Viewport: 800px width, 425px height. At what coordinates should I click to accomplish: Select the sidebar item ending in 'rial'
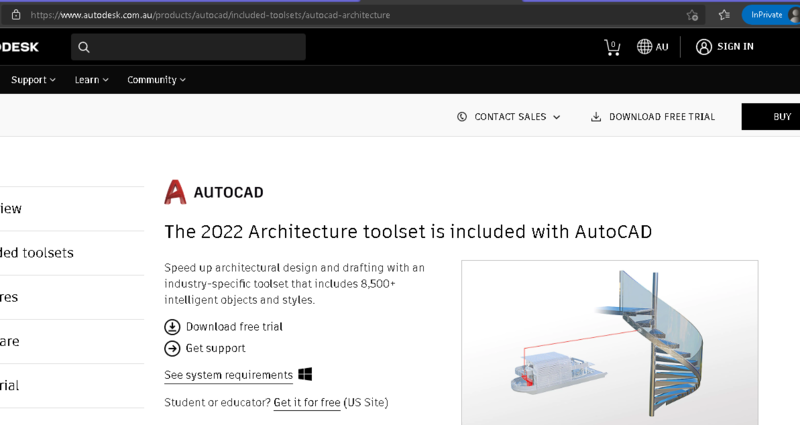pyautogui.click(x=10, y=386)
